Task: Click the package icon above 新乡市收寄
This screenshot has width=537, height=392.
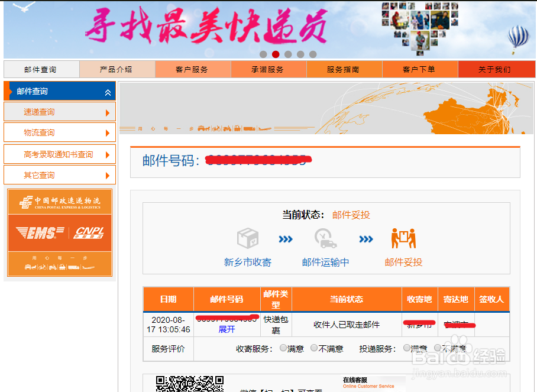Action: click(x=247, y=237)
